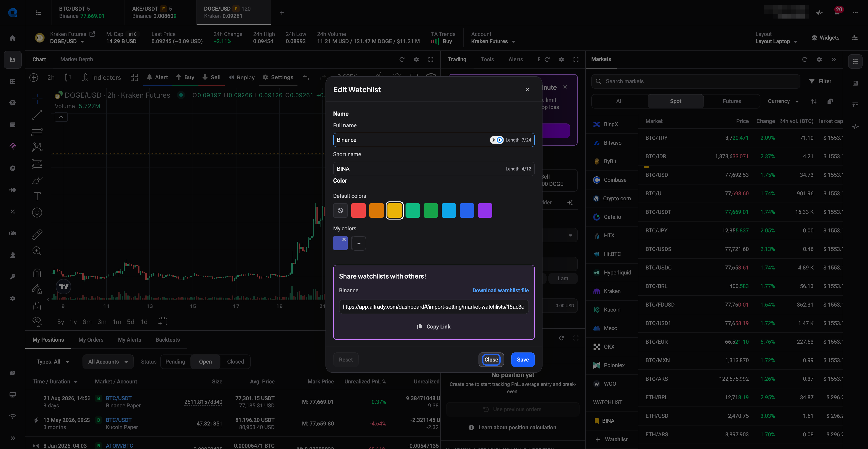Open the All Accounts dropdown

click(108, 361)
